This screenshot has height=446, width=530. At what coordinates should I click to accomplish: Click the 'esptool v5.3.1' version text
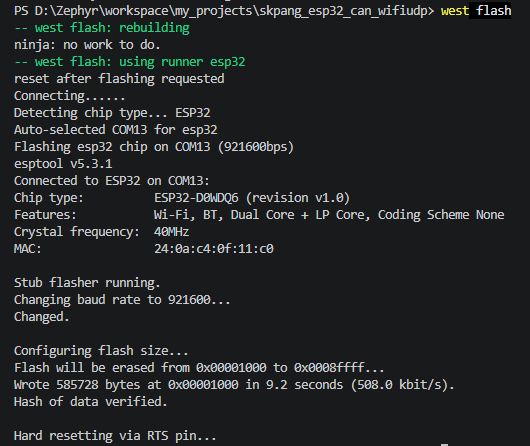point(63,164)
